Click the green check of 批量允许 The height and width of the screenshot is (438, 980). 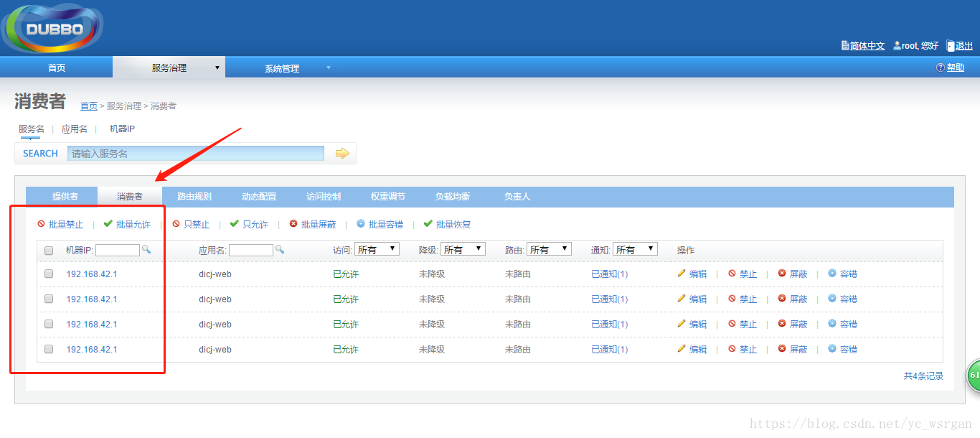click(108, 224)
